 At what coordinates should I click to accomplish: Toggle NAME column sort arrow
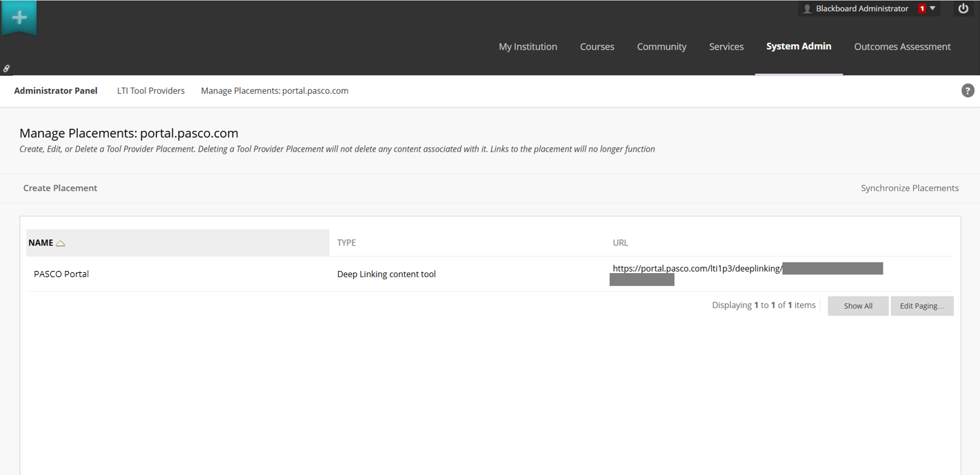(61, 243)
